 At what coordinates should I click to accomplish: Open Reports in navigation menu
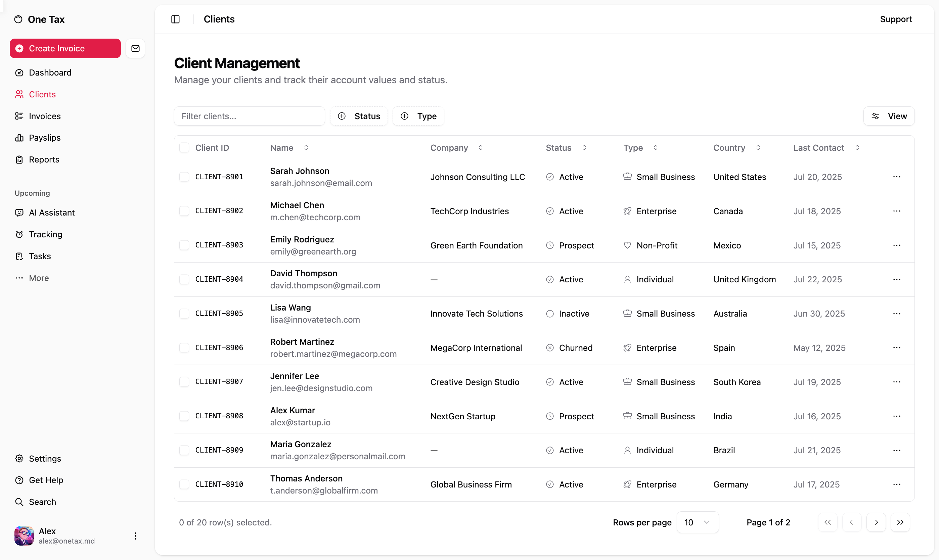(44, 159)
